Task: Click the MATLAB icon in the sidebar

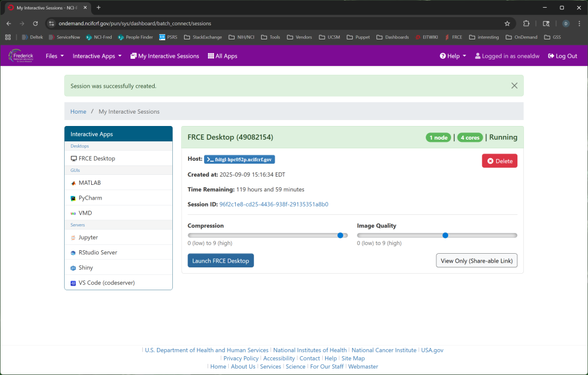Action: click(73, 183)
